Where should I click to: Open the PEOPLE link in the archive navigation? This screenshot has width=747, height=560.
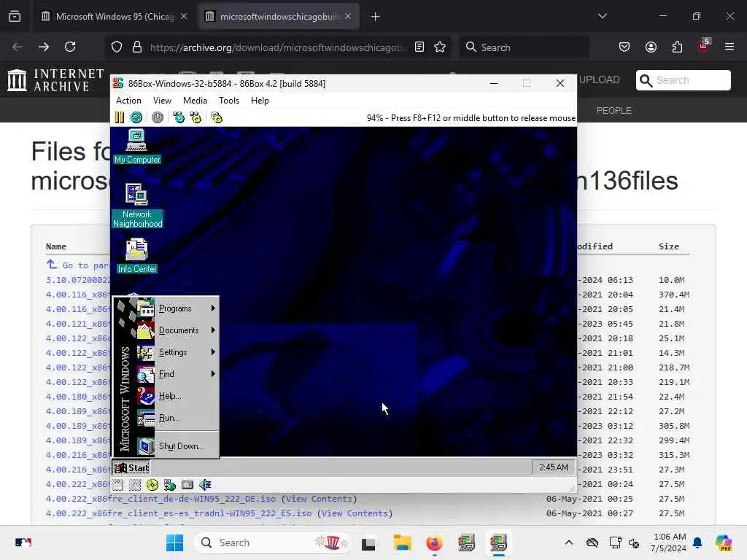click(614, 111)
